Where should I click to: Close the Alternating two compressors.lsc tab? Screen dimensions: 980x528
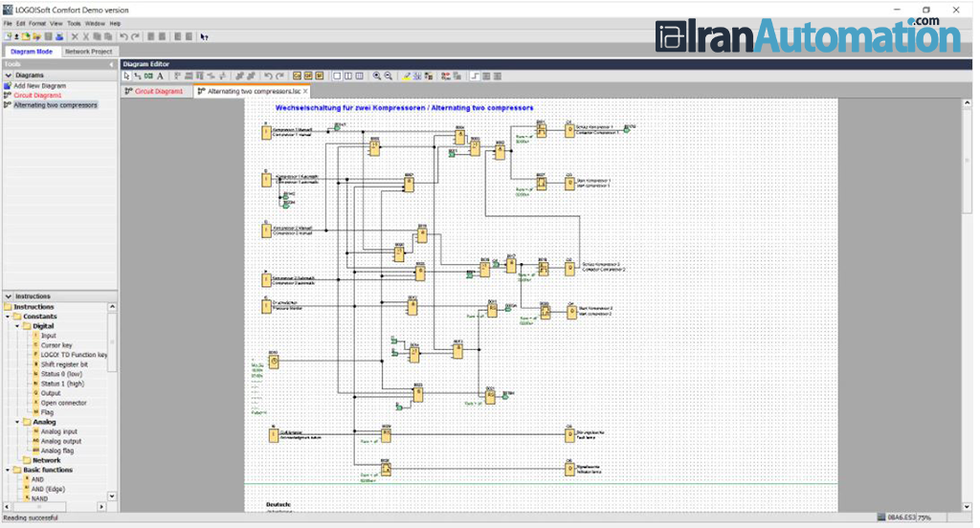point(305,91)
